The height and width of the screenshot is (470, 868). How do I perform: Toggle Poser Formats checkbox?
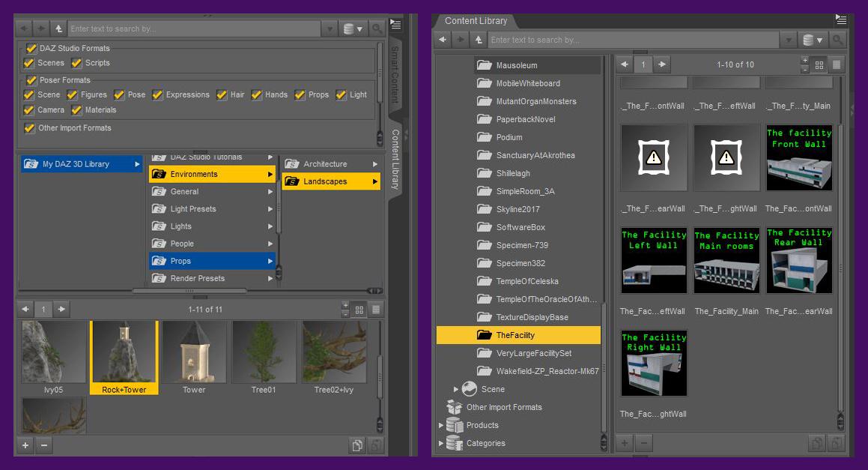tap(31, 79)
